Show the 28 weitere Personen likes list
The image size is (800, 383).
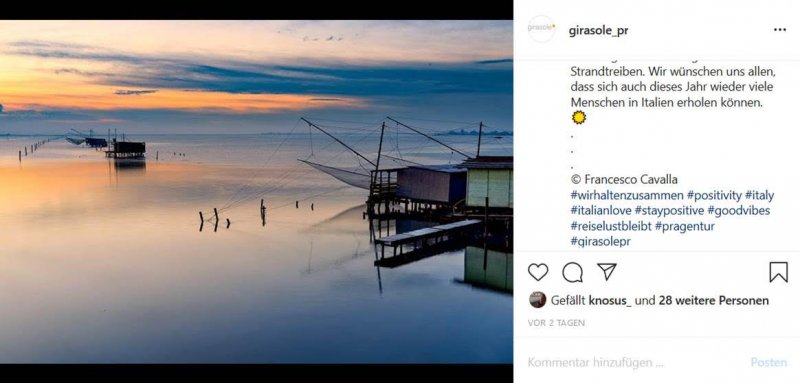[713, 301]
